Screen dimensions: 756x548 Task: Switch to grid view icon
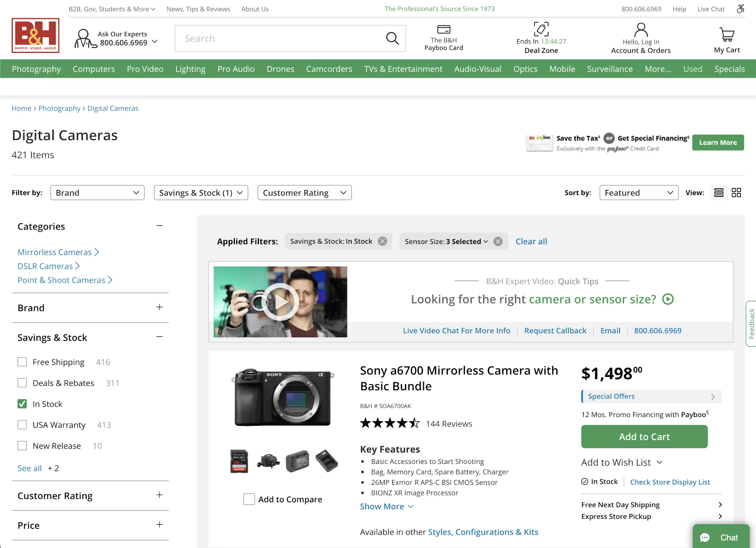point(736,193)
